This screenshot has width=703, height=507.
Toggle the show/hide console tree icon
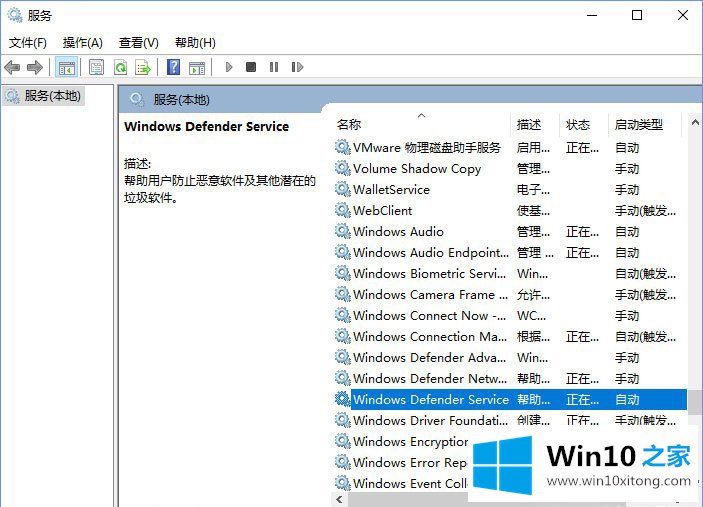(66, 68)
